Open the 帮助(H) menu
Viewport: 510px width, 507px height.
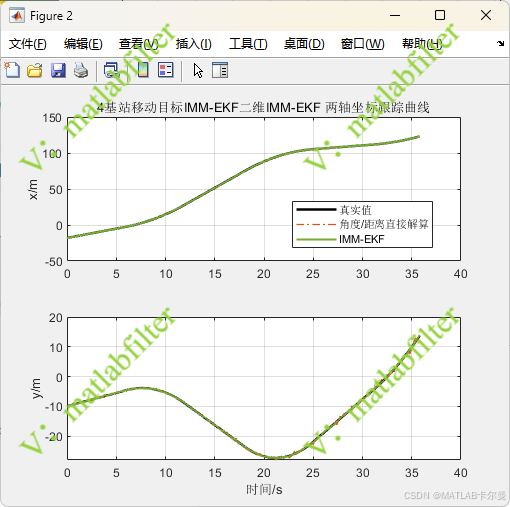pyautogui.click(x=422, y=44)
